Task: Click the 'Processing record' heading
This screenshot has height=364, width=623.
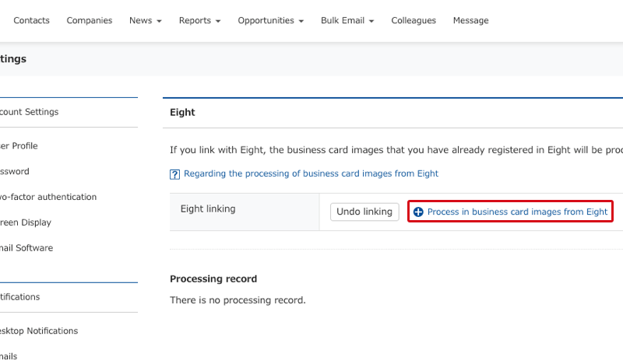Action: coord(213,278)
